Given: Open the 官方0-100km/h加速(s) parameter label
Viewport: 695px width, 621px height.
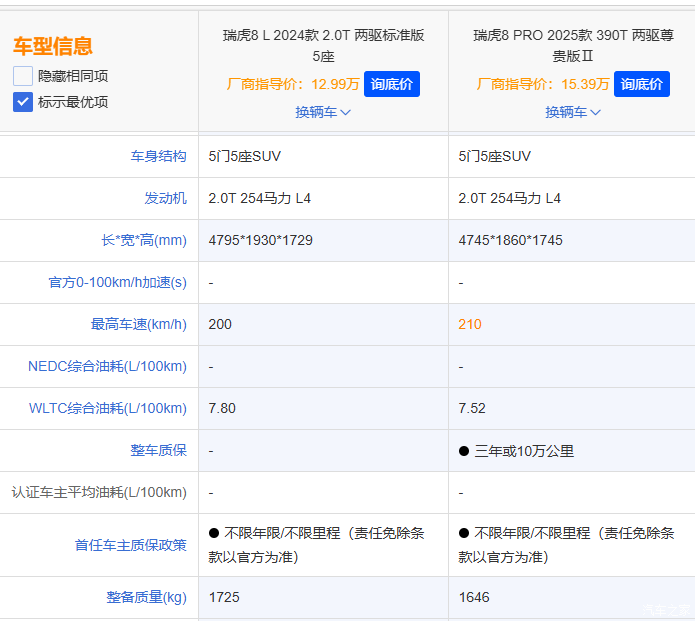Looking at the screenshot, I should click(118, 282).
